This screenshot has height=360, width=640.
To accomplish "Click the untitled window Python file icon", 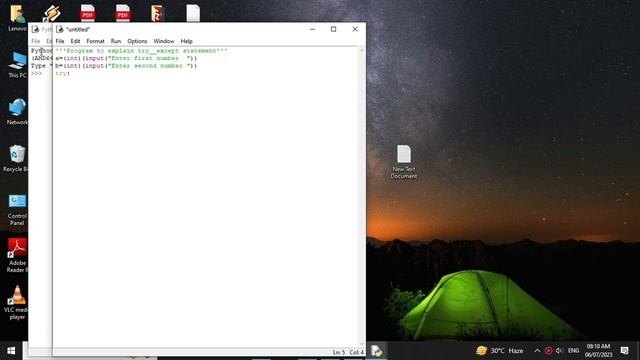I will 60,29.
